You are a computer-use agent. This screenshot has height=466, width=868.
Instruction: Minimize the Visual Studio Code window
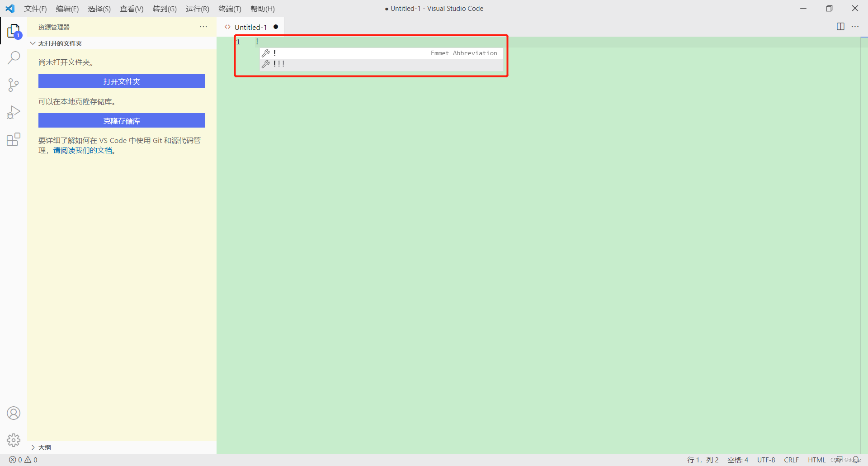(x=803, y=9)
